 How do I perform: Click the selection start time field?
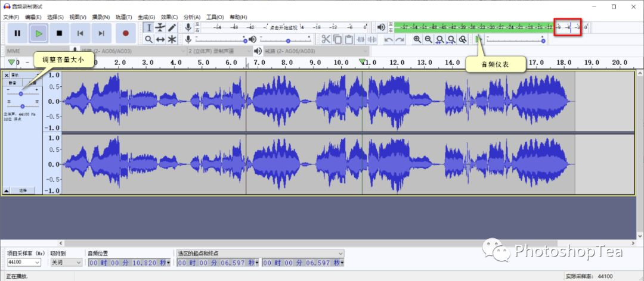(x=218, y=263)
